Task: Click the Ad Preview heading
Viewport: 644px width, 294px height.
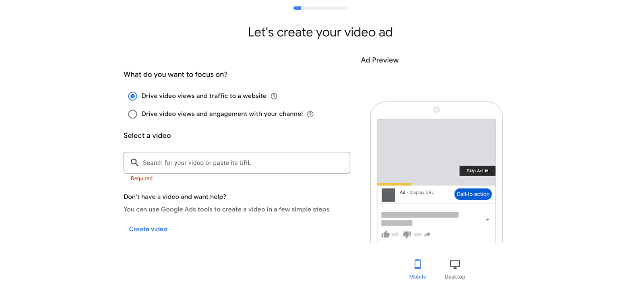Action: 380,60
